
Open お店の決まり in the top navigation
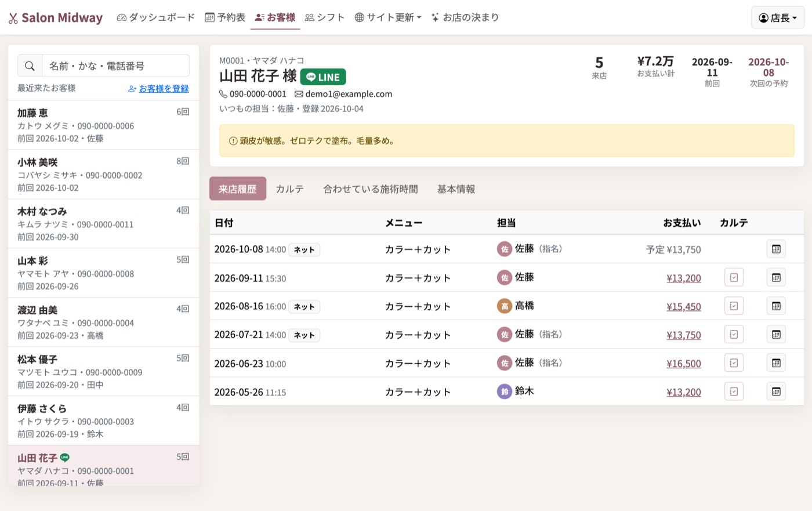[x=465, y=17]
